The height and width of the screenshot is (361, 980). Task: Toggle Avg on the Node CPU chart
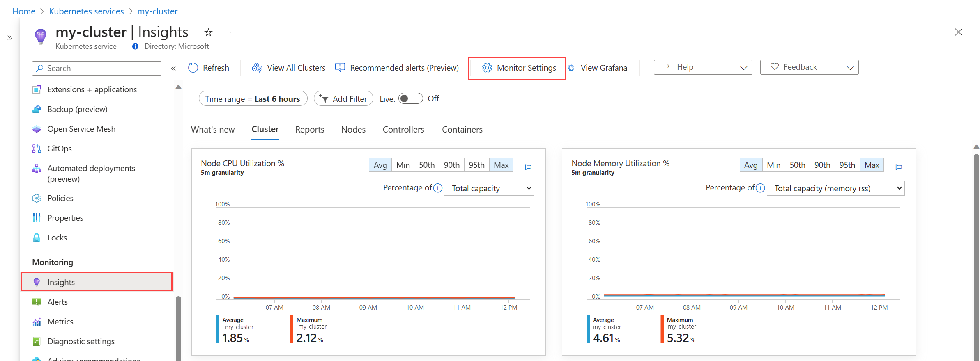pyautogui.click(x=380, y=165)
